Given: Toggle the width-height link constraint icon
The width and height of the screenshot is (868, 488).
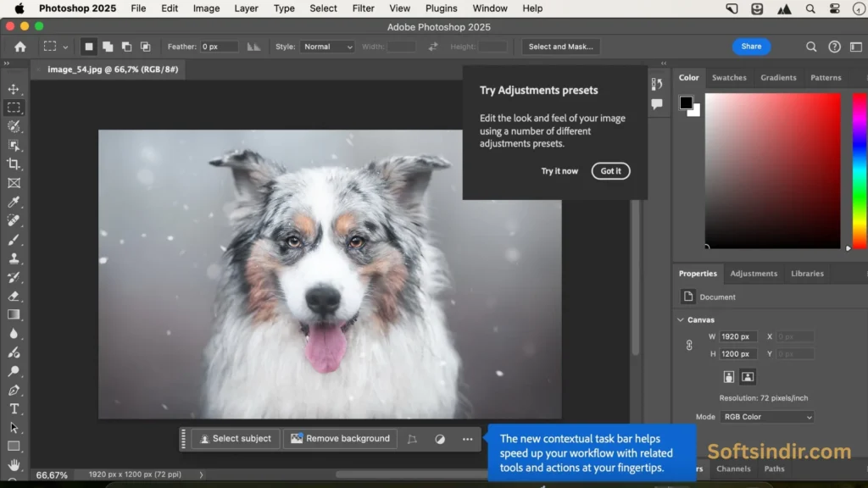Looking at the screenshot, I should [689, 346].
